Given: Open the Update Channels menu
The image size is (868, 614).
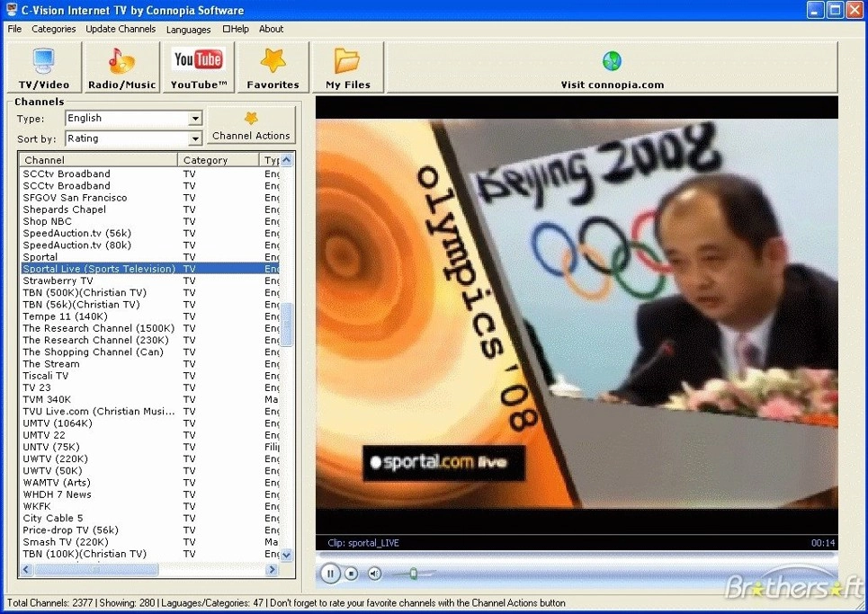Looking at the screenshot, I should [x=121, y=29].
